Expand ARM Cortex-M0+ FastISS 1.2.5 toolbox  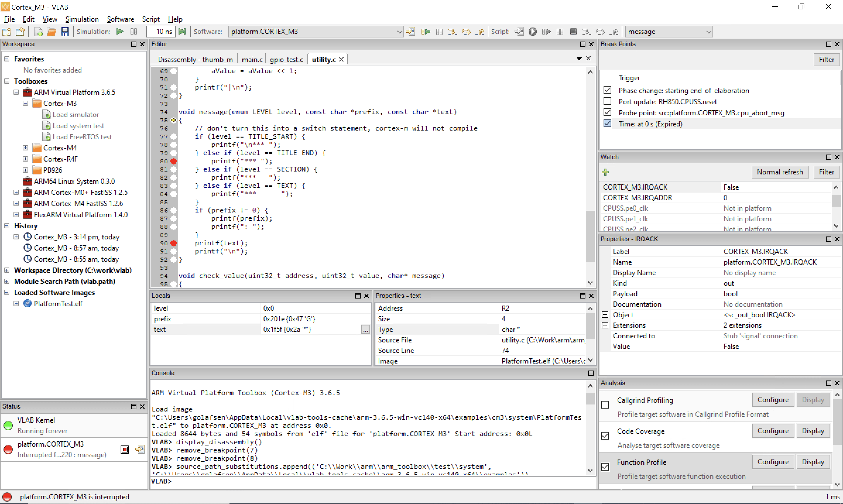click(16, 192)
